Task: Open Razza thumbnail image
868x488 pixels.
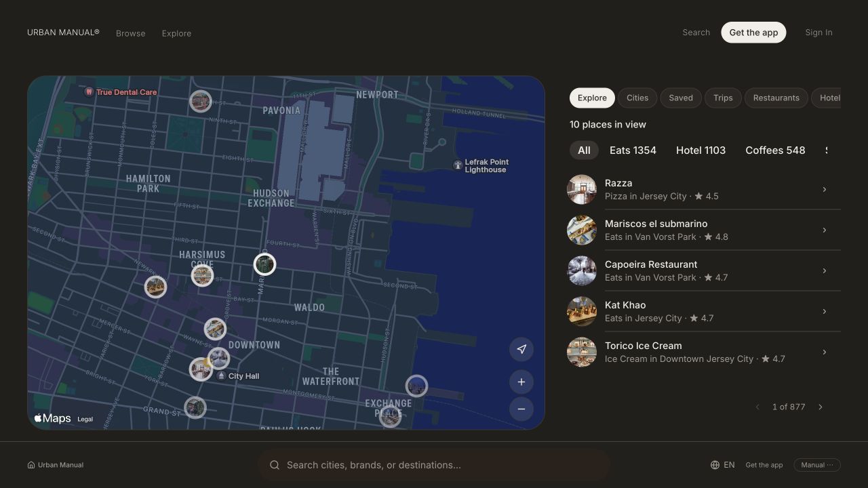Action: 582,190
